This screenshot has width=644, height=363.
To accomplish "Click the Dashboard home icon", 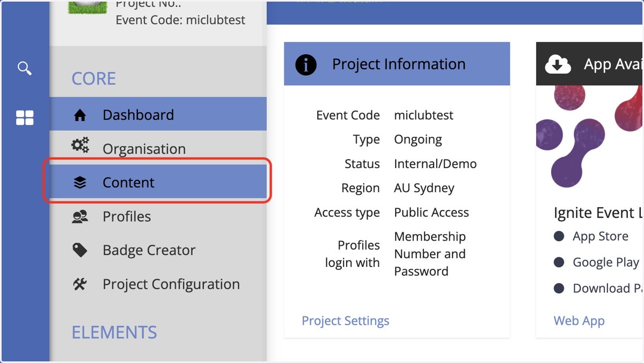I will tap(80, 115).
